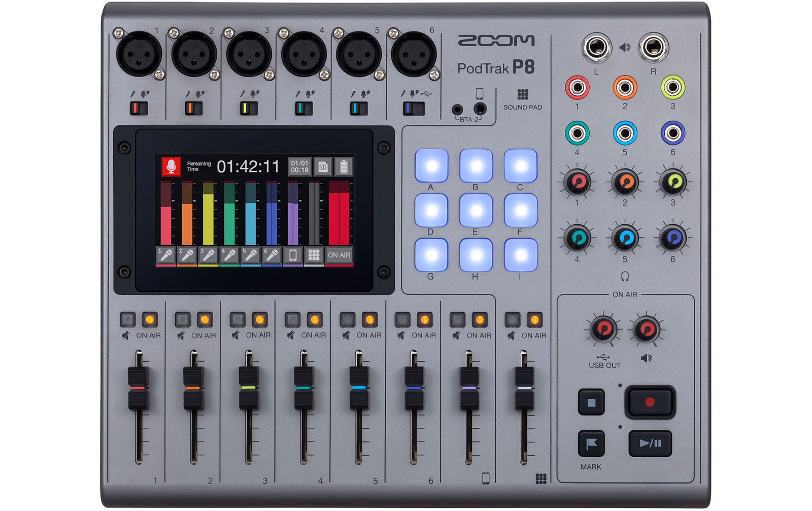The width and height of the screenshot is (812, 511).
Task: Grab the channel 2 fader with orange stripe
Action: click(193, 388)
